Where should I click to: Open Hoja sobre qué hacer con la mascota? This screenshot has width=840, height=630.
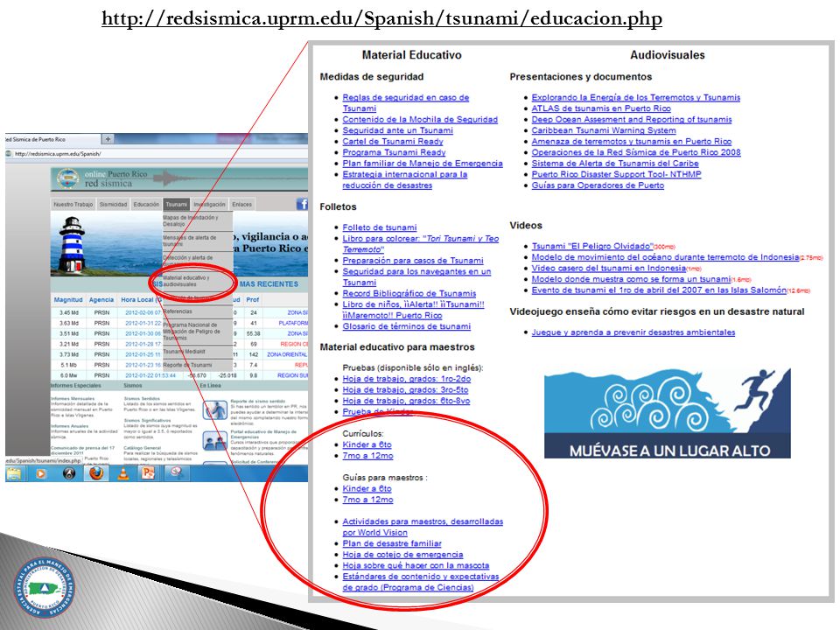(416, 565)
